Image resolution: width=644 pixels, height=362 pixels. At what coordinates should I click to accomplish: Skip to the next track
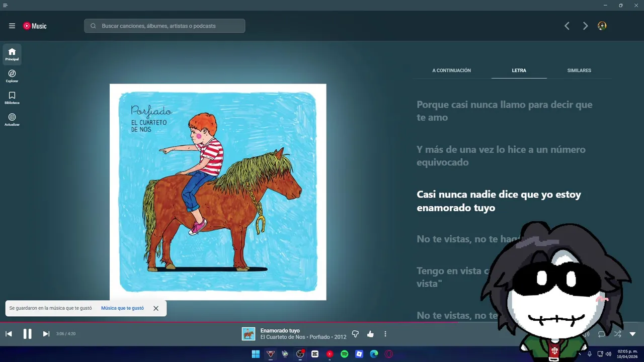coord(46,334)
